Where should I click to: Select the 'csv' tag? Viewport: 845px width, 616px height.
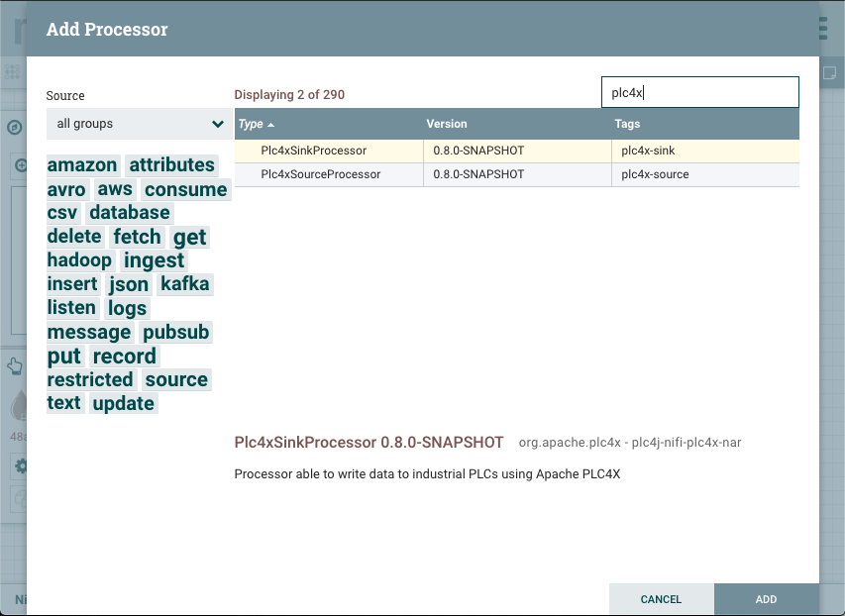pyautogui.click(x=62, y=213)
